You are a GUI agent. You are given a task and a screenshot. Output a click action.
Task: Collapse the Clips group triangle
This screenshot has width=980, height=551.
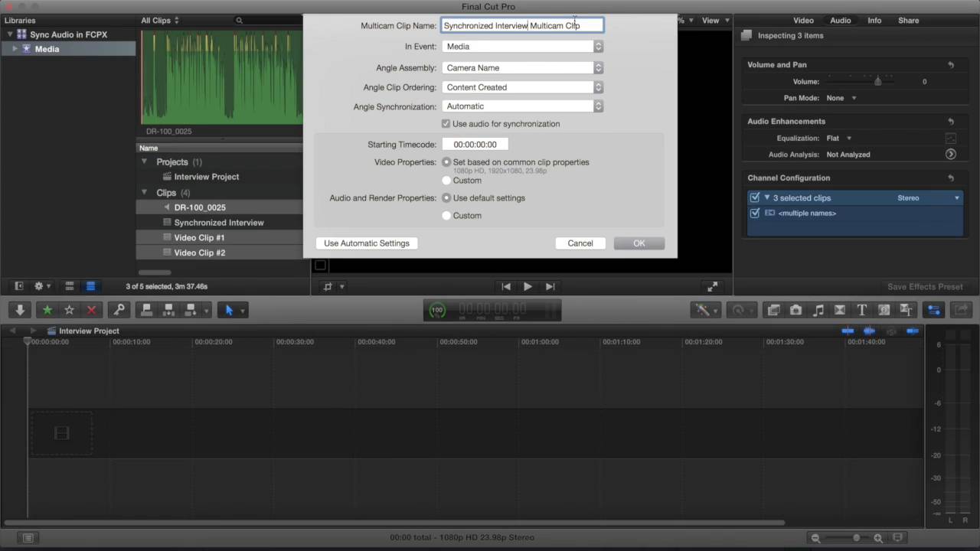point(144,192)
